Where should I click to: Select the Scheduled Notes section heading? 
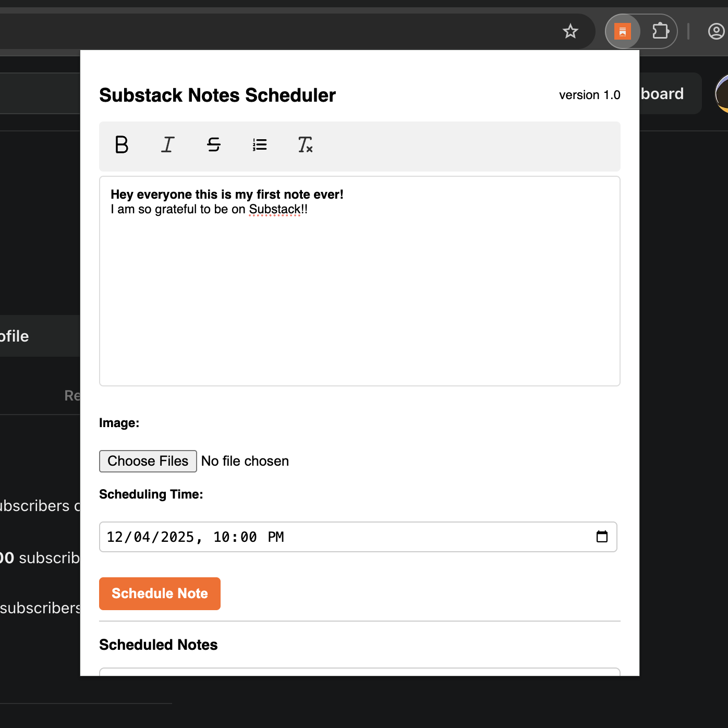click(158, 645)
